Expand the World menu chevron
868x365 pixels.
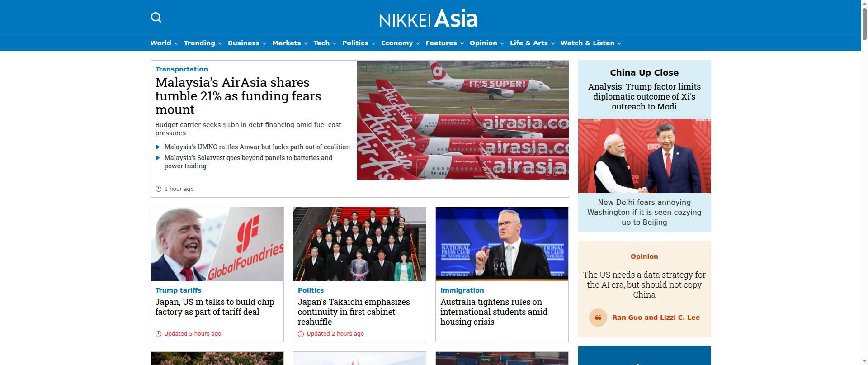(176, 43)
